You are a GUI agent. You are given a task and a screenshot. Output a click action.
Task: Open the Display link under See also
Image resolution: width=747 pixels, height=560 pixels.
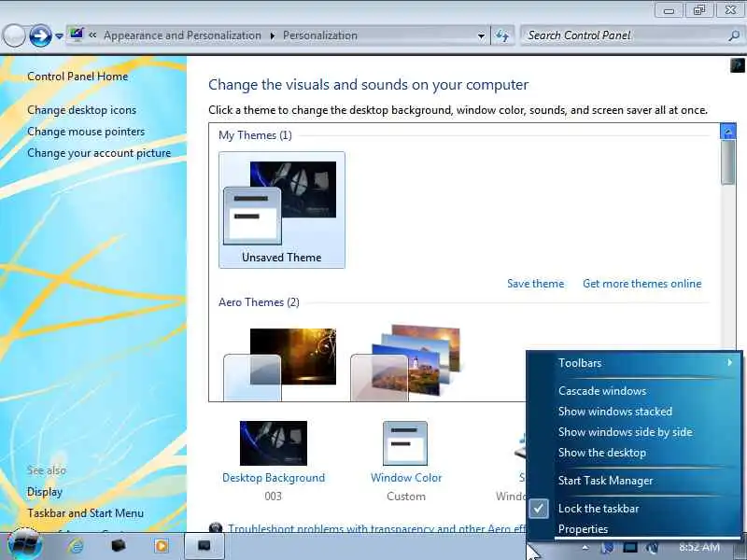click(45, 492)
